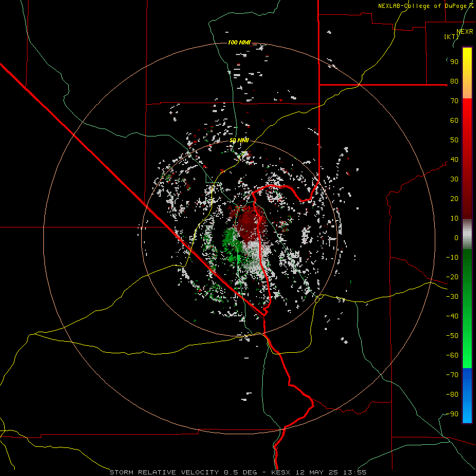
Task: Click the -20 value on velocity scale
Action: pyautogui.click(x=452, y=277)
